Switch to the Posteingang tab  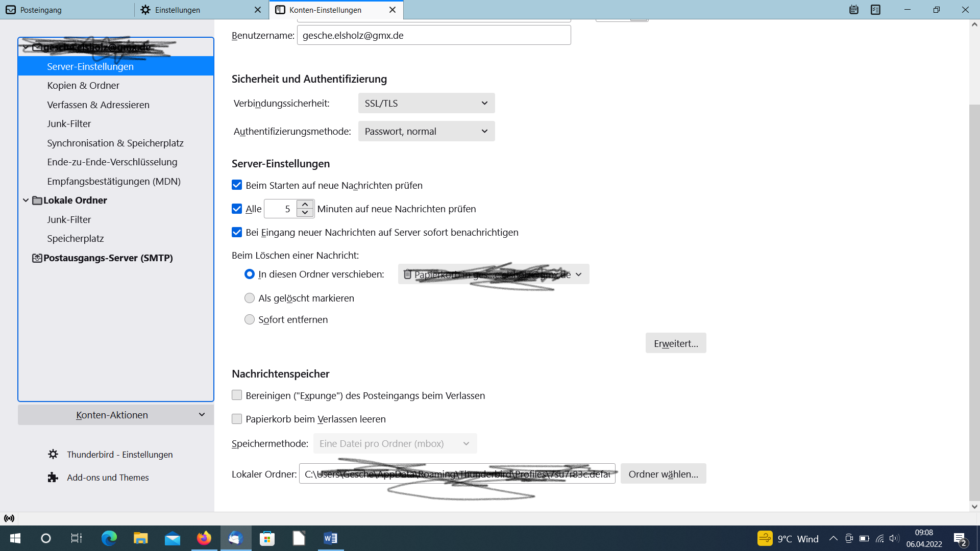pos(66,10)
